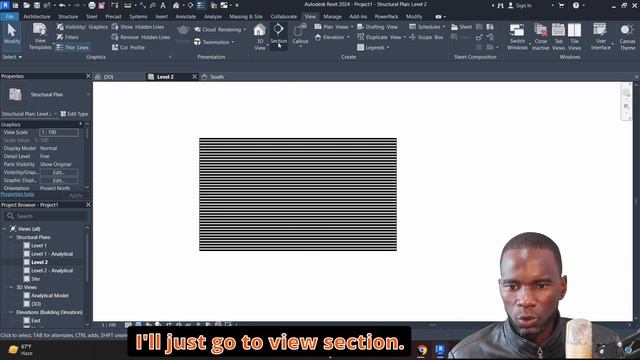Open Legends dropdown
640x360 pixels.
(373, 47)
